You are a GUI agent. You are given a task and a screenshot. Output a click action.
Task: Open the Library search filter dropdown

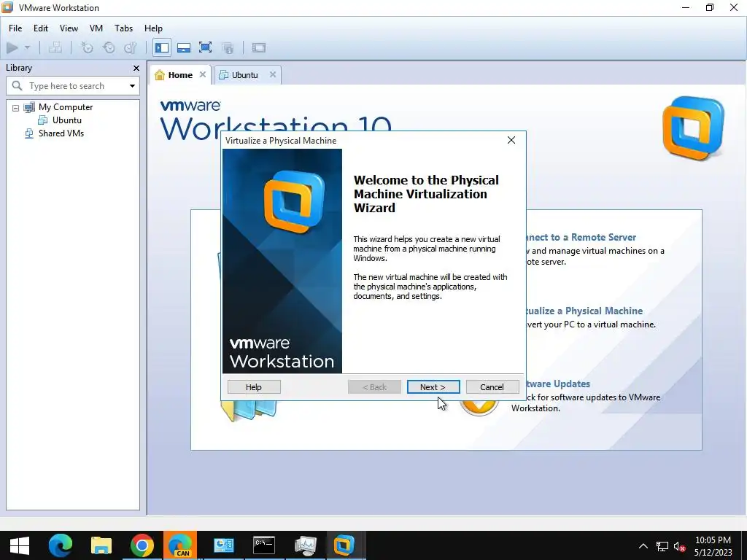[x=132, y=86]
